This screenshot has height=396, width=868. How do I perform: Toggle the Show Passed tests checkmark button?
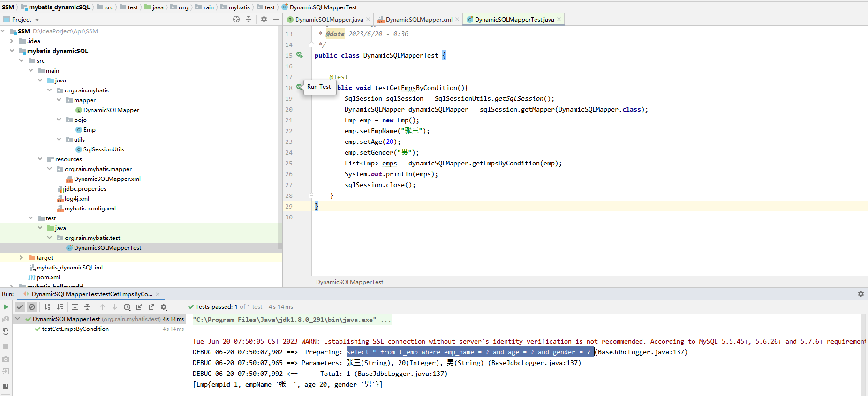tap(19, 307)
